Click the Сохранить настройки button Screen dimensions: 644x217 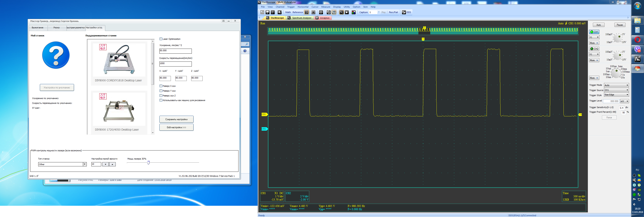pyautogui.click(x=176, y=119)
